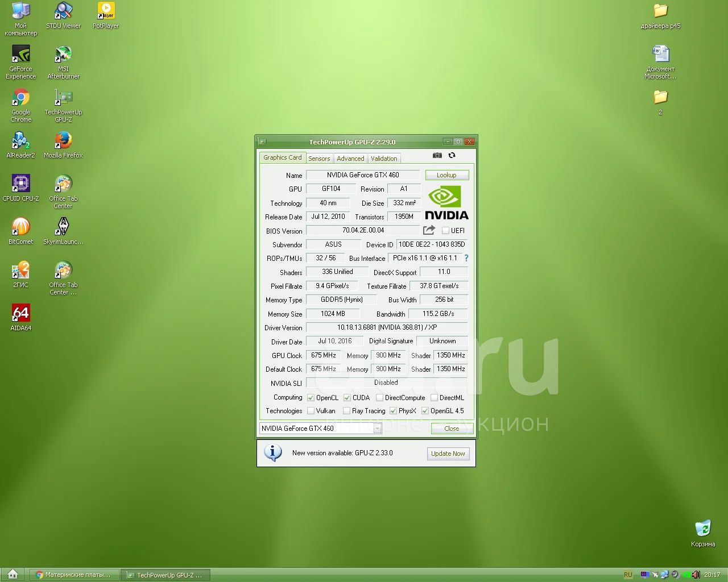Click the Driver Version field
Viewport: 728px width, 582px height.
coord(387,327)
